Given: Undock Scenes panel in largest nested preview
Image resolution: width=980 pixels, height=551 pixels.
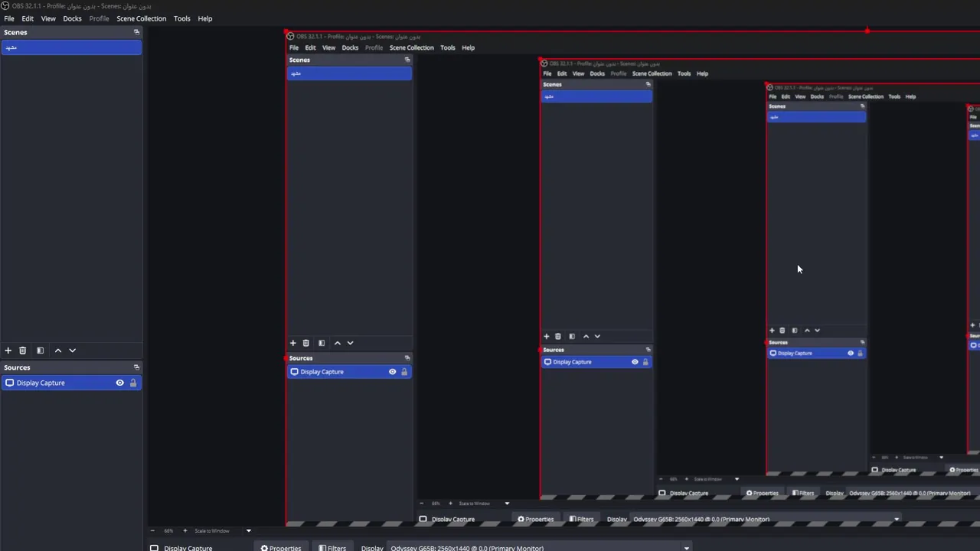Looking at the screenshot, I should [x=407, y=60].
